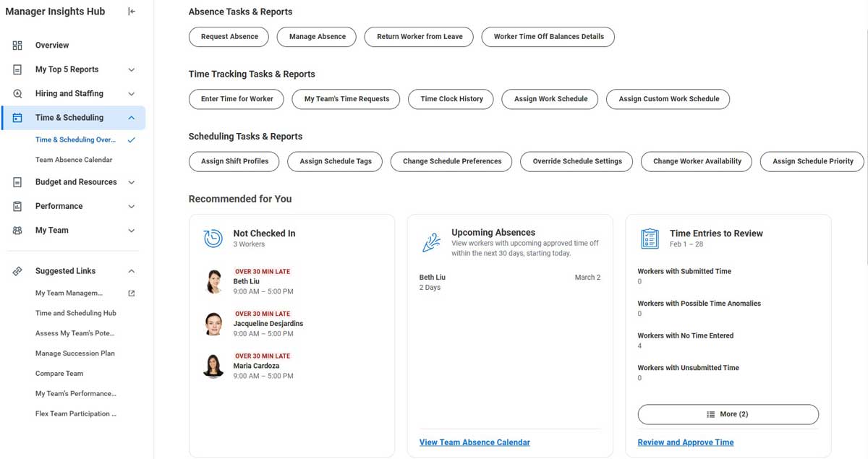
Task: Collapse the Manager Insights Hub sidebar
Action: [x=132, y=11]
